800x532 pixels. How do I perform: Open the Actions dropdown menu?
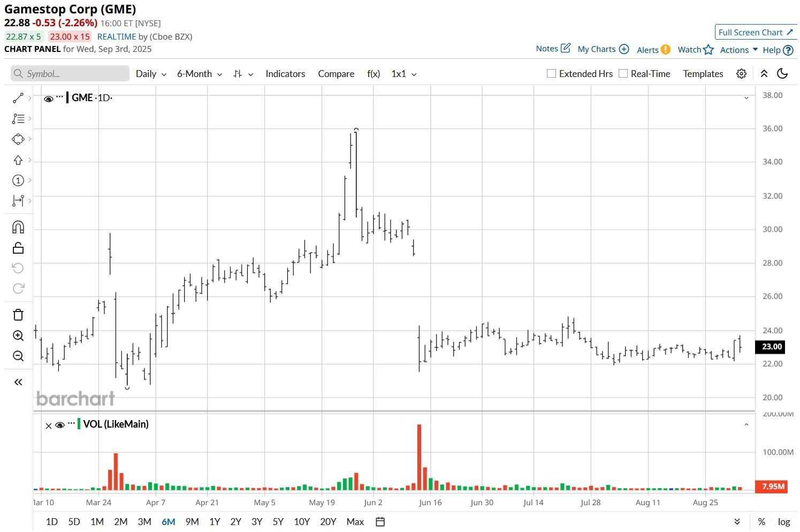739,49
